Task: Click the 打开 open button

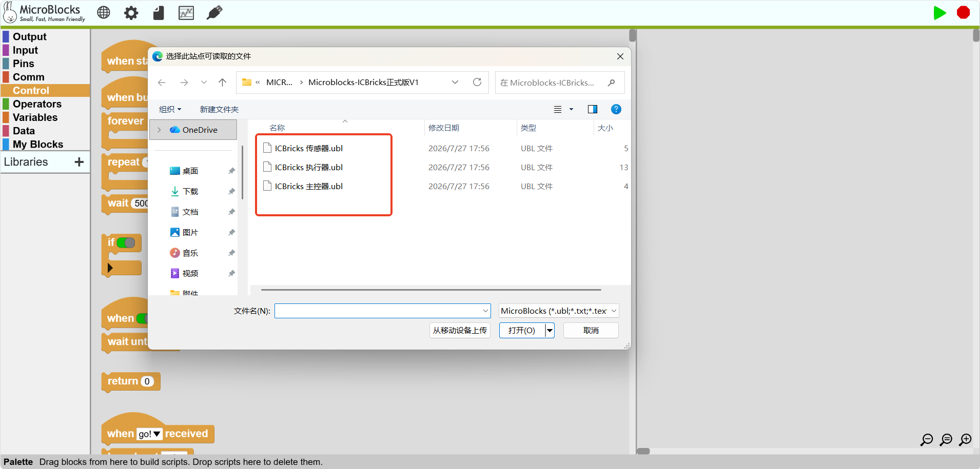Action: coord(522,330)
